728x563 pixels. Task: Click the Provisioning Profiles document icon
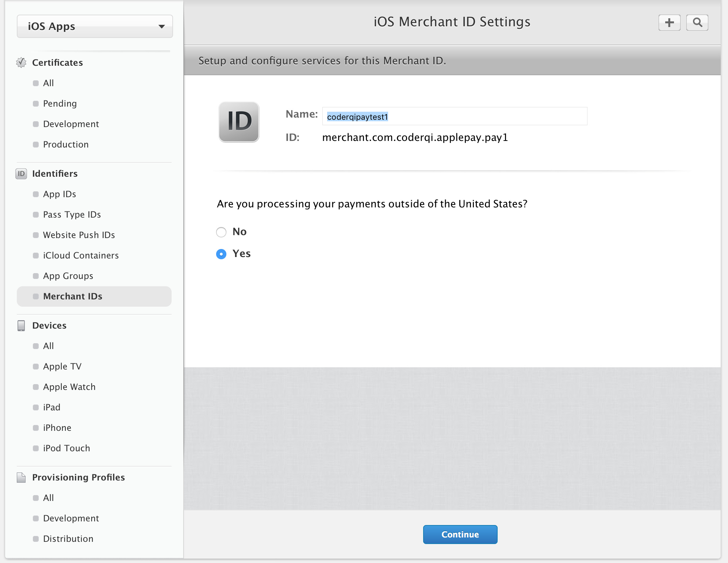coord(21,477)
